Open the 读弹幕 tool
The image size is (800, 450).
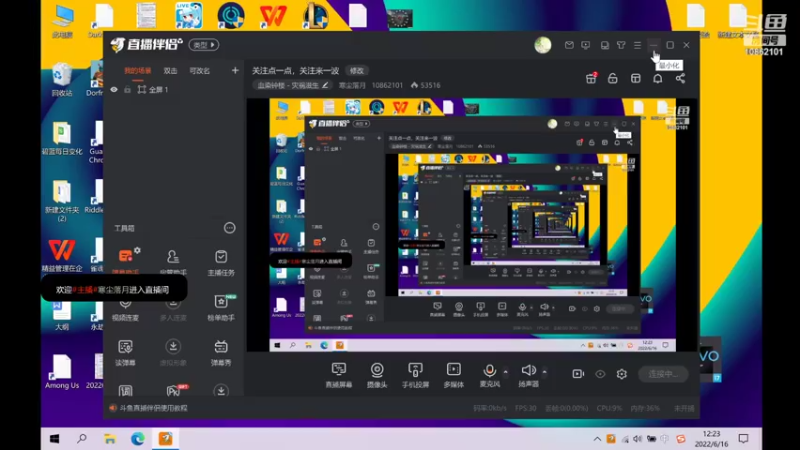pyautogui.click(x=126, y=353)
